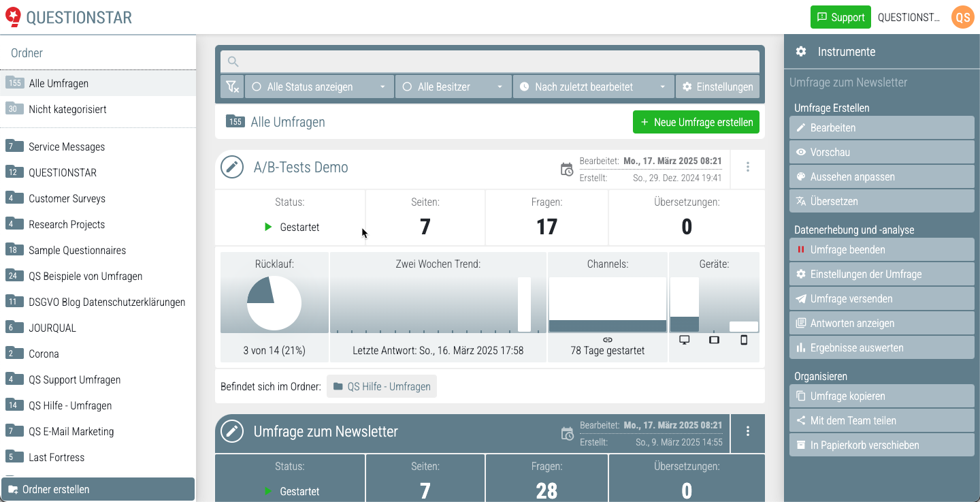Open Einstellungen der Umfrage

(x=882, y=274)
